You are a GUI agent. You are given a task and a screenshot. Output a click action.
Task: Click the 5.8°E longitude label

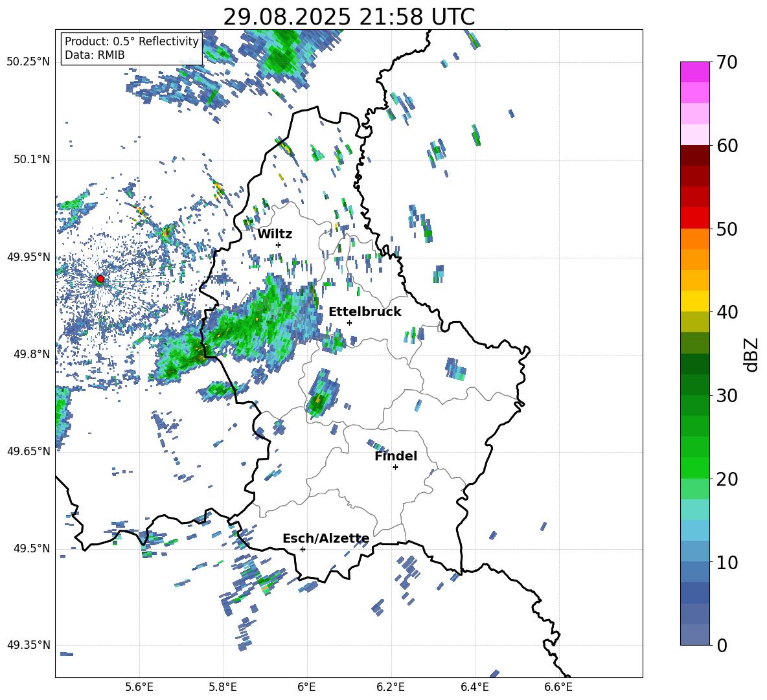pyautogui.click(x=223, y=687)
